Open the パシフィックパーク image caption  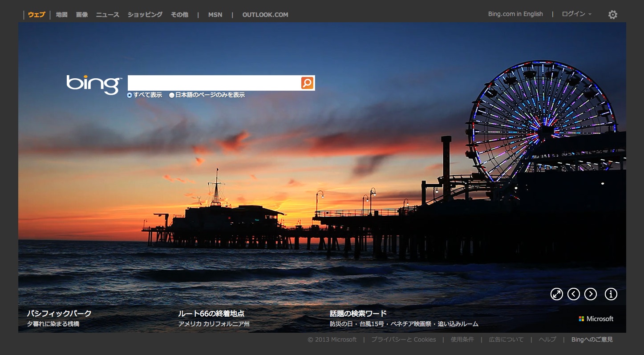(59, 314)
